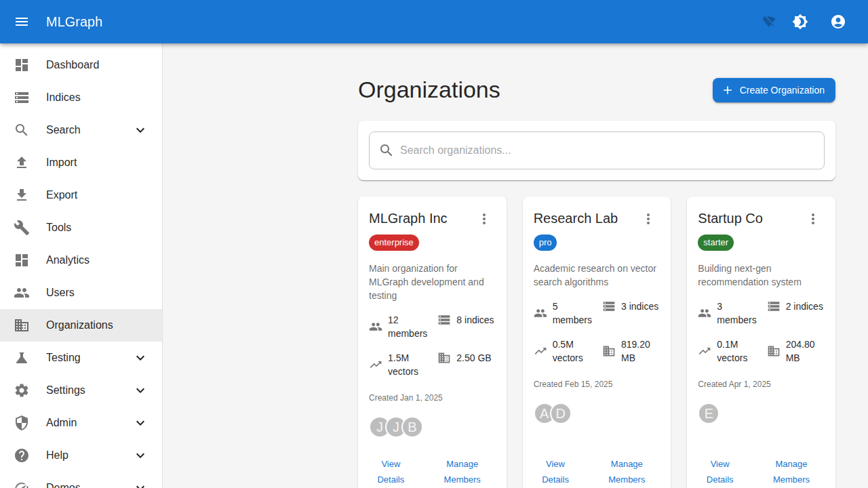Open Research Lab options menu
Viewport: 868px width, 488px height.
tap(648, 219)
